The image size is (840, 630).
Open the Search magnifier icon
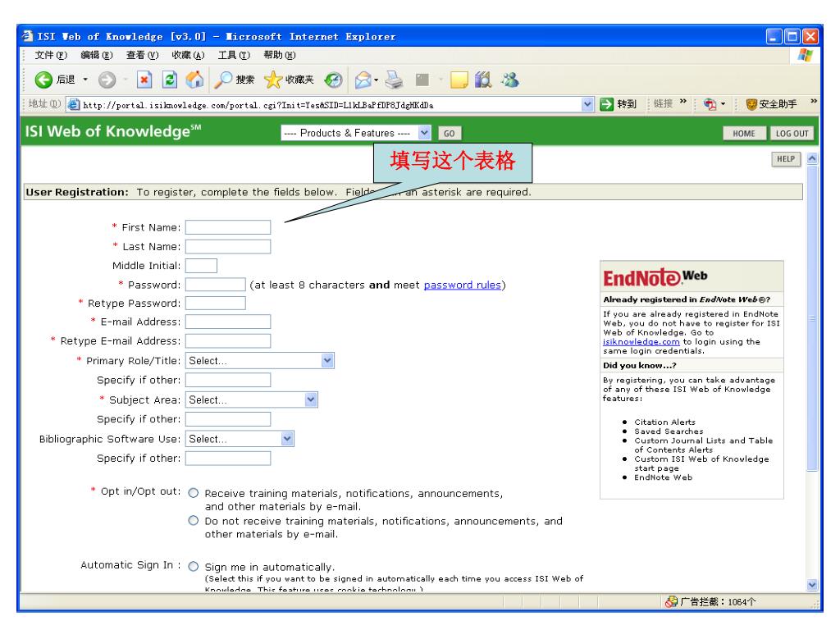point(223,80)
